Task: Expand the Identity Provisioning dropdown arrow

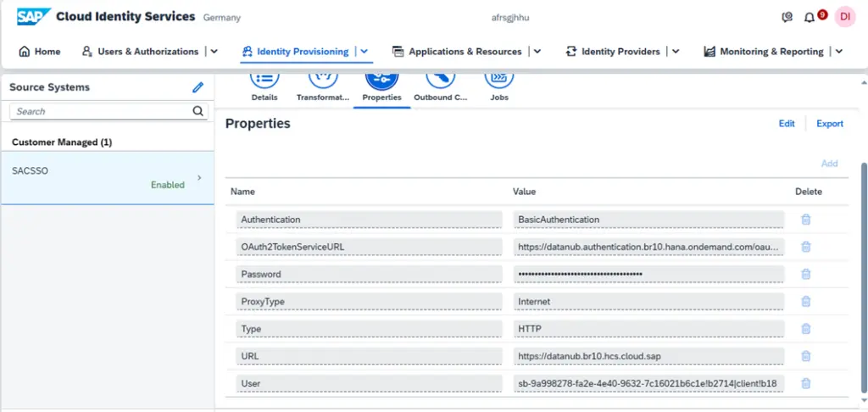Action: 364,52
